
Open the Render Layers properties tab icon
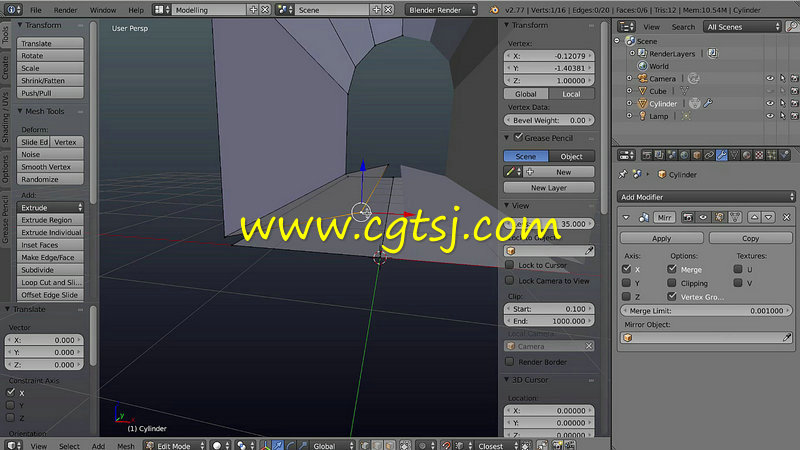tap(659, 155)
